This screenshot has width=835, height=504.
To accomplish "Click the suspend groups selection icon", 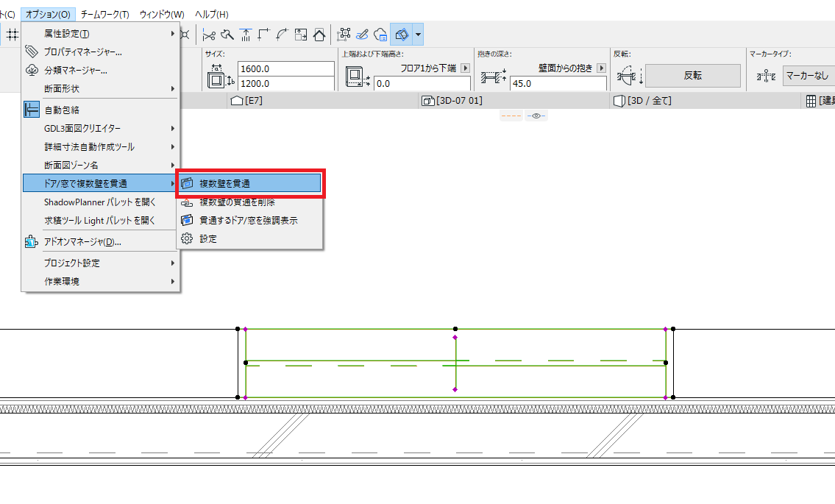I will (344, 35).
